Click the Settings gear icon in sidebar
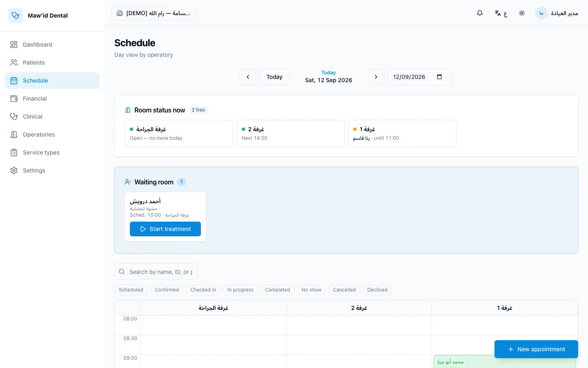 click(x=14, y=171)
